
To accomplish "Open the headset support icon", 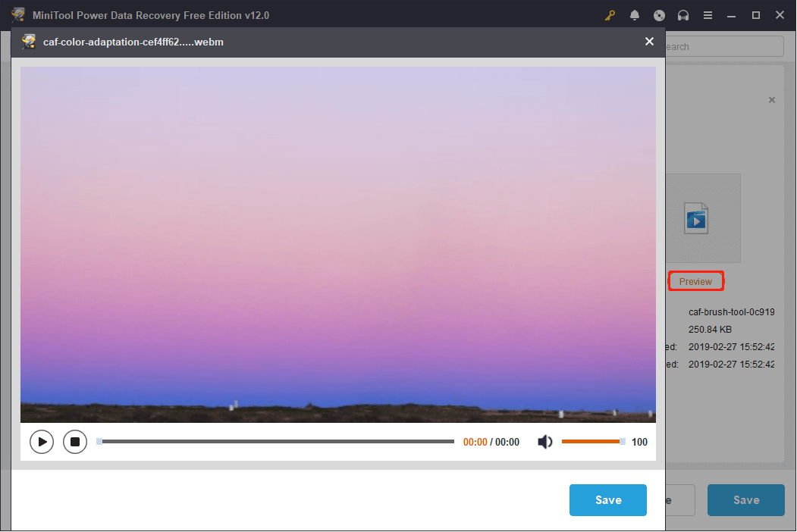I will pos(683,14).
